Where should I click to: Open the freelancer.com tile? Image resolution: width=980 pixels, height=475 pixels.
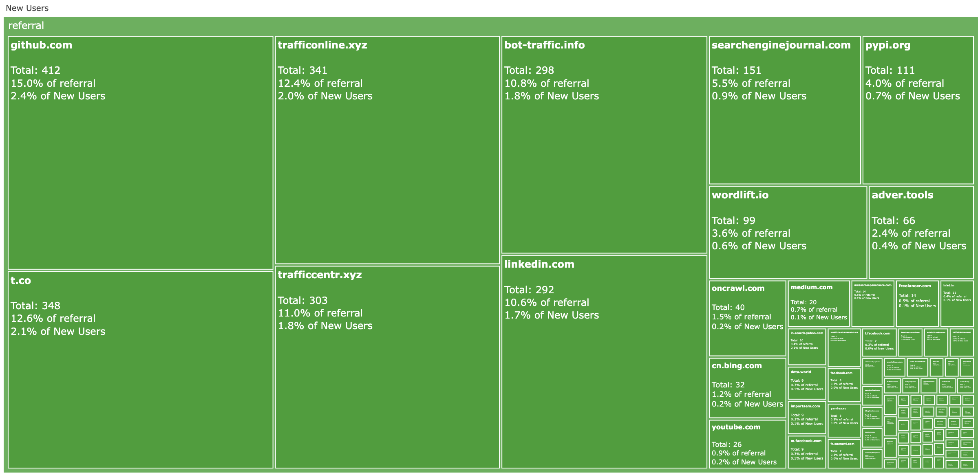(917, 303)
